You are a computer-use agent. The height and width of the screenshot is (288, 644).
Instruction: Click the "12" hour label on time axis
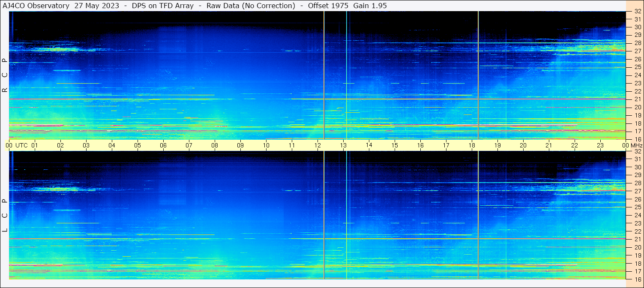(x=318, y=145)
